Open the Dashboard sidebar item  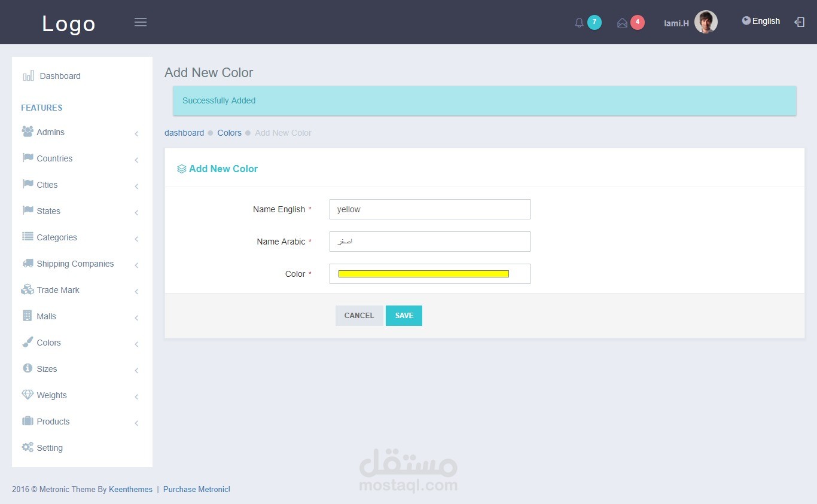pyautogui.click(x=82, y=76)
